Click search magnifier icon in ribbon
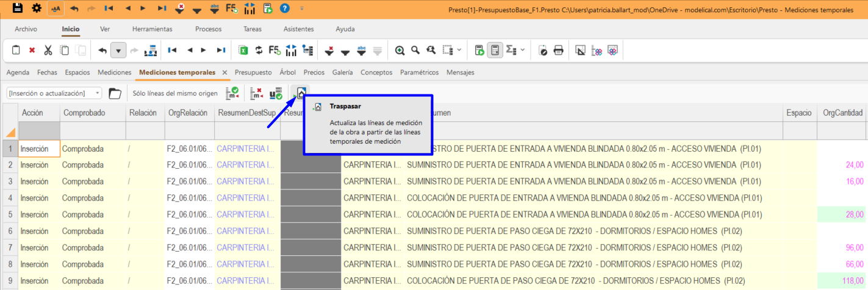 click(415, 51)
